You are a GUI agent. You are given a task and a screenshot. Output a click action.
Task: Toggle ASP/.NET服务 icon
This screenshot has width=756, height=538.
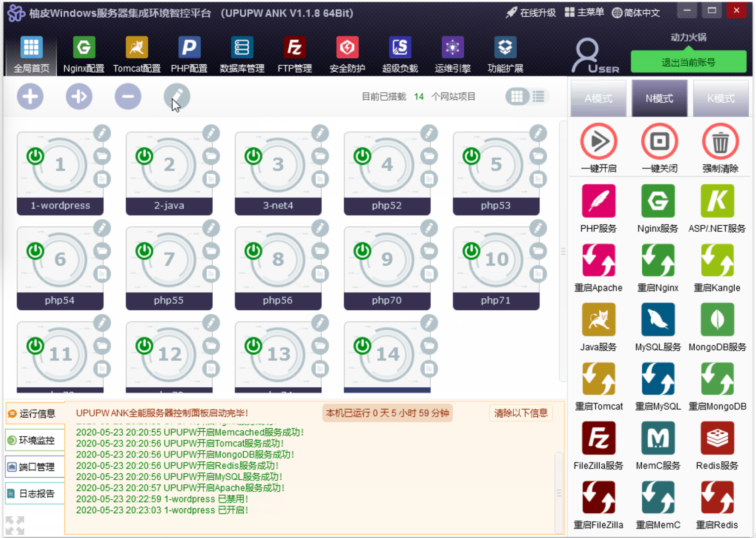[x=717, y=201]
